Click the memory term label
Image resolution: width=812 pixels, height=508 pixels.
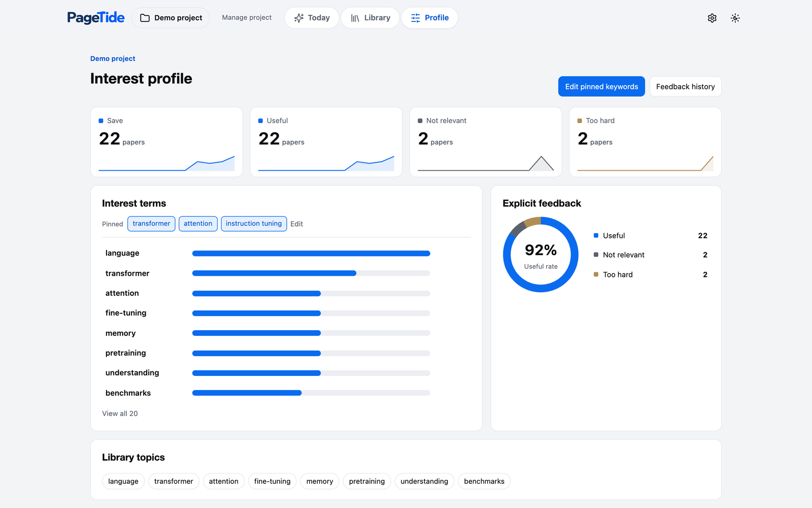pyautogui.click(x=120, y=333)
